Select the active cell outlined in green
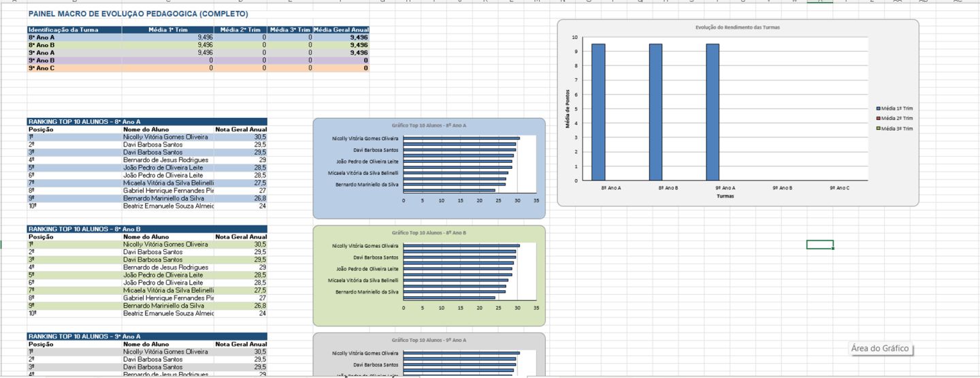 [x=819, y=245]
